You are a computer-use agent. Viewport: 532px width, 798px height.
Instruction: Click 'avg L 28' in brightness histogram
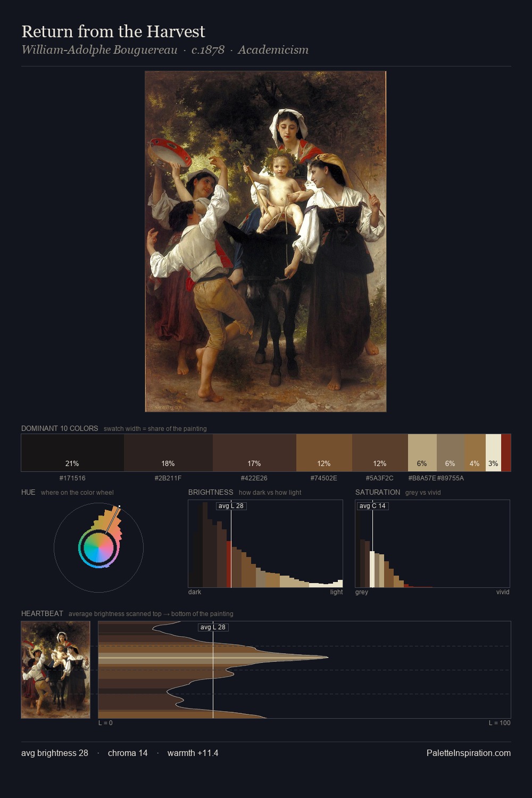pos(231,506)
